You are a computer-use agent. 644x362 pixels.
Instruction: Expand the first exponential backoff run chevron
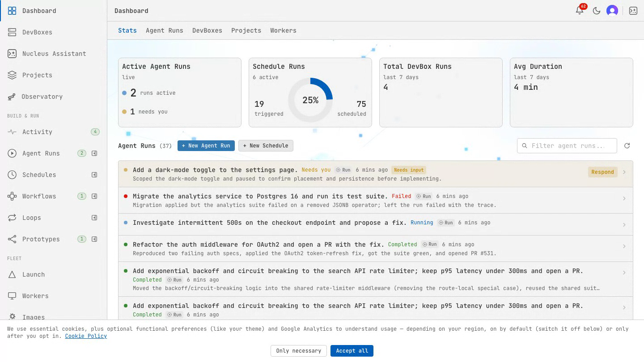(x=624, y=273)
